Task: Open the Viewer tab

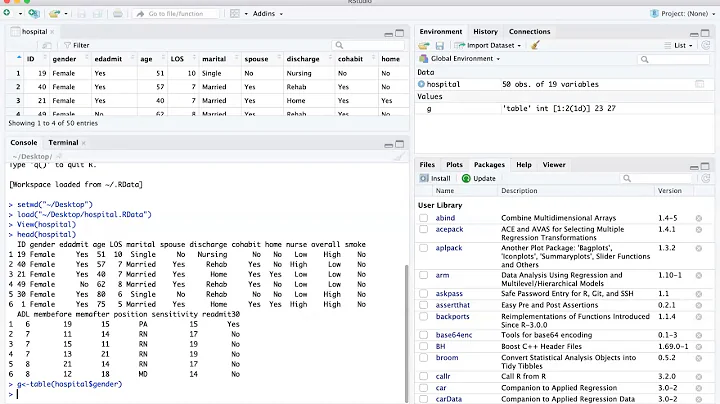Action: click(x=554, y=165)
